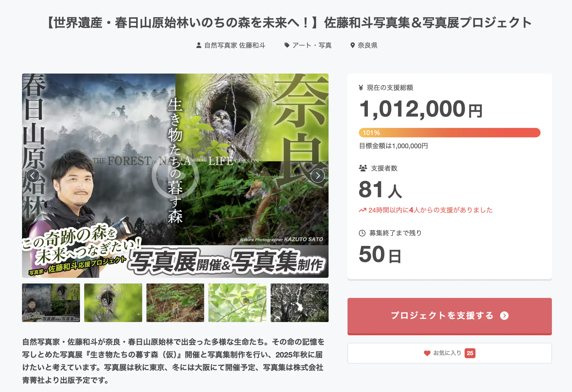This screenshot has height=392, width=572.
Task: Play the project video in the main image
Action: (175, 176)
